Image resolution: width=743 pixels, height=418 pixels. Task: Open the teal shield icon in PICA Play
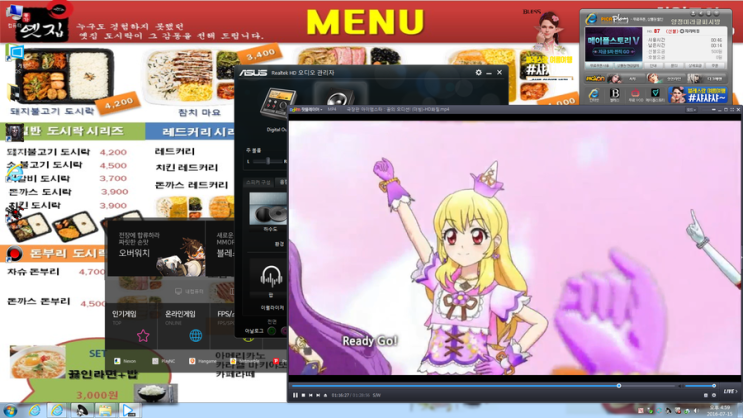click(x=655, y=95)
